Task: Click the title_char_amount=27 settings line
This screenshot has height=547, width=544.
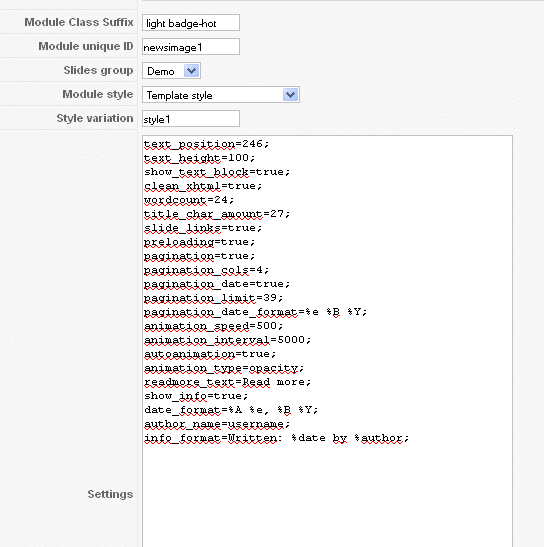Action: click(217, 214)
